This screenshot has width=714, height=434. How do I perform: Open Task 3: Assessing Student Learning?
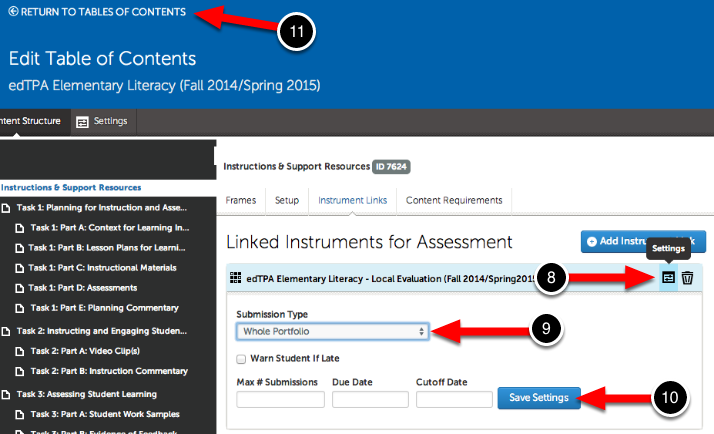coord(87,394)
